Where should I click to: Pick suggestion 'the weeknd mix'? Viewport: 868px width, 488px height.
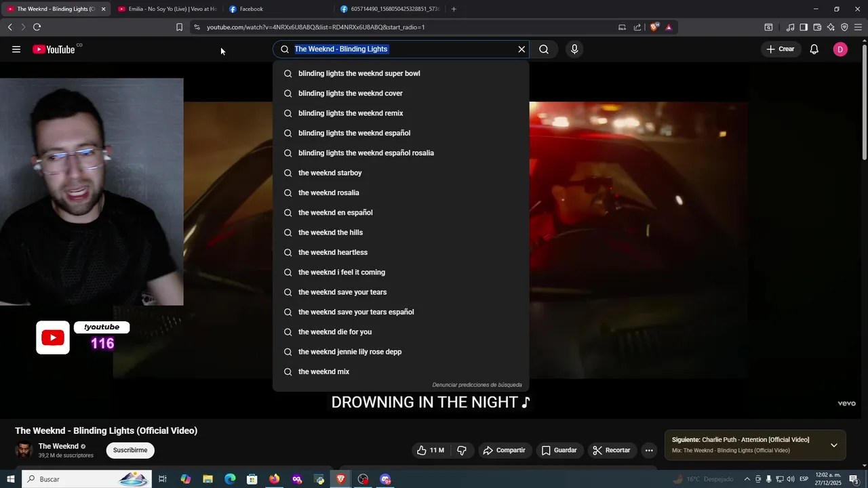tap(401, 371)
